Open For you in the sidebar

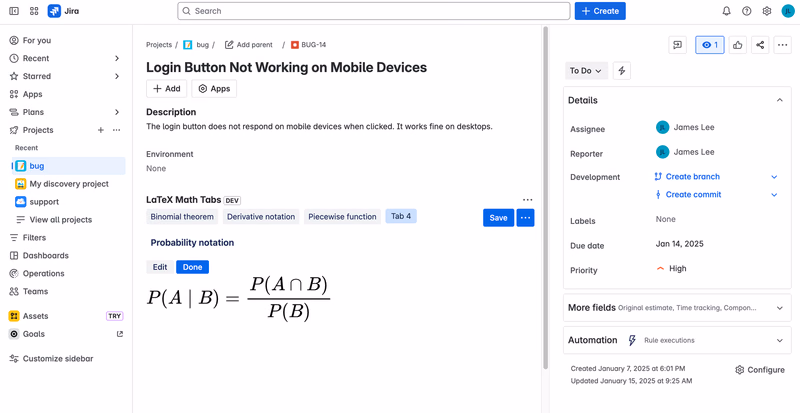[x=66, y=40]
